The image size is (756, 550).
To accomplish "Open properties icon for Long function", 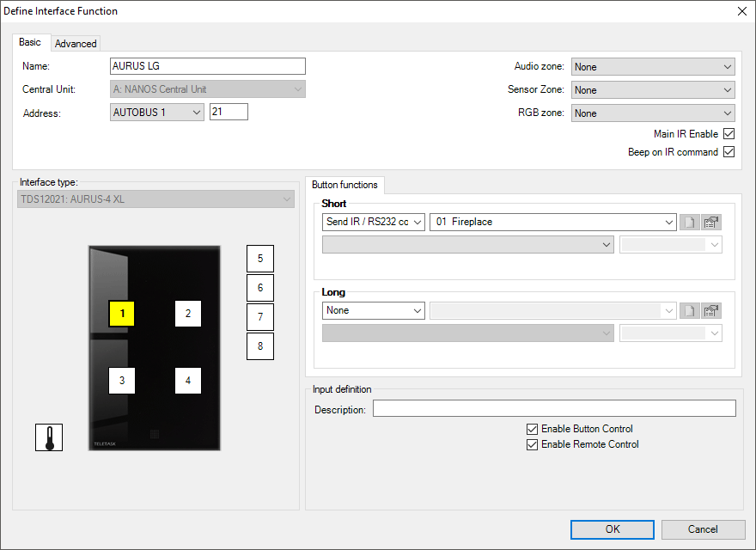I will 711,310.
